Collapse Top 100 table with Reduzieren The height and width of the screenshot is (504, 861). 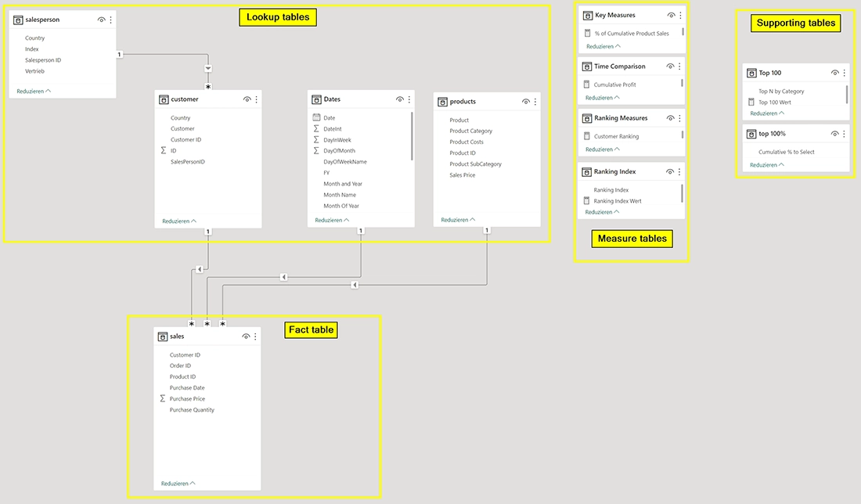coord(767,113)
